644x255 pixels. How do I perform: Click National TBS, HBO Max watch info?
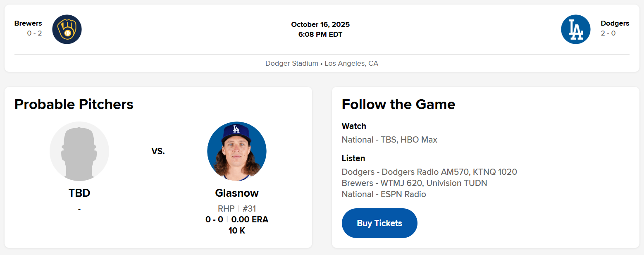389,140
